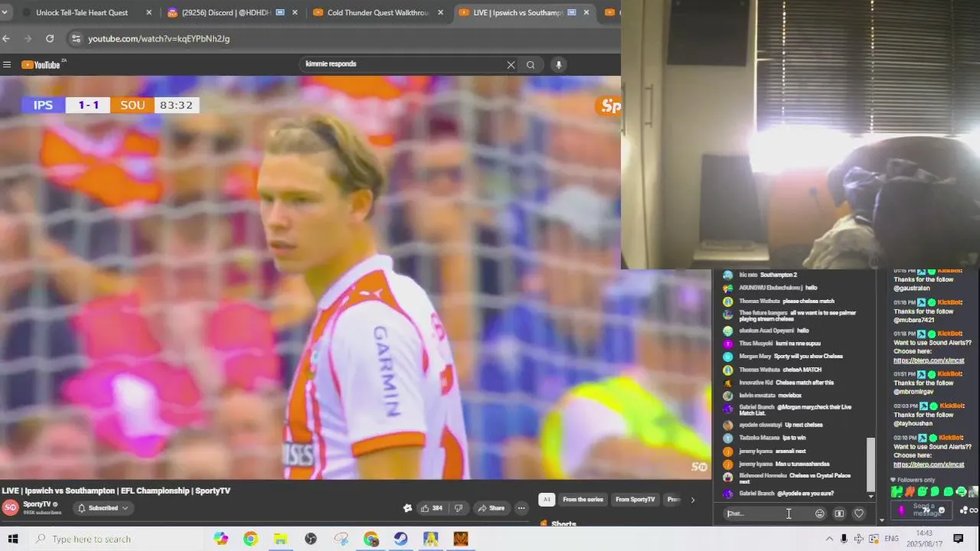Close the Discord tab

coord(295,12)
